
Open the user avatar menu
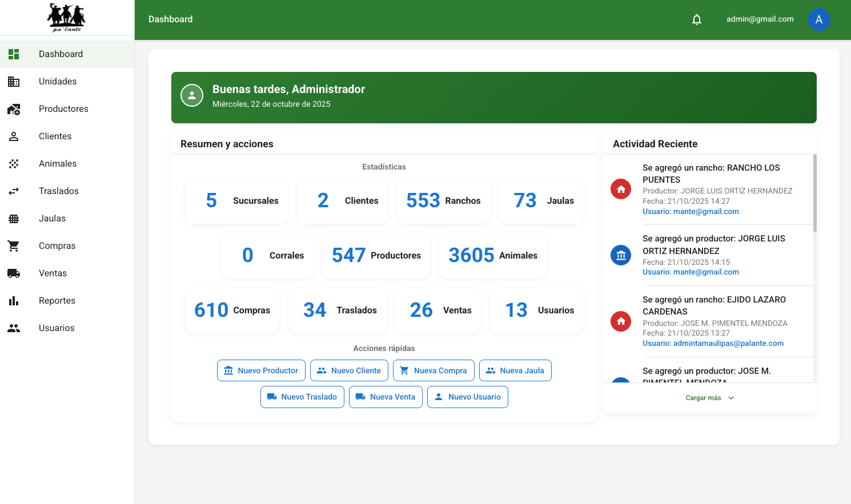click(818, 19)
